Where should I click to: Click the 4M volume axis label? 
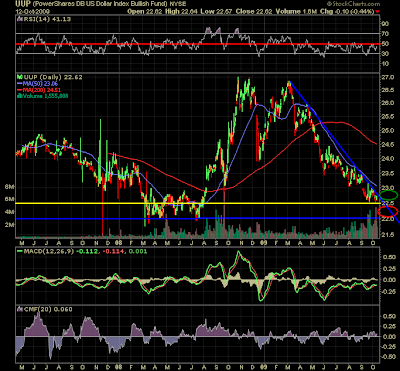point(11,212)
